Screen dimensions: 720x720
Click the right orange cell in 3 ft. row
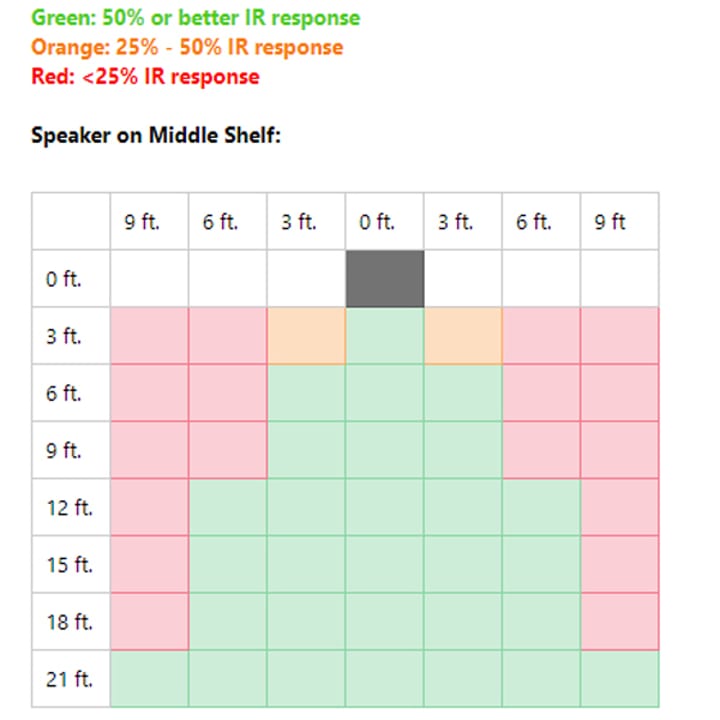point(463,336)
